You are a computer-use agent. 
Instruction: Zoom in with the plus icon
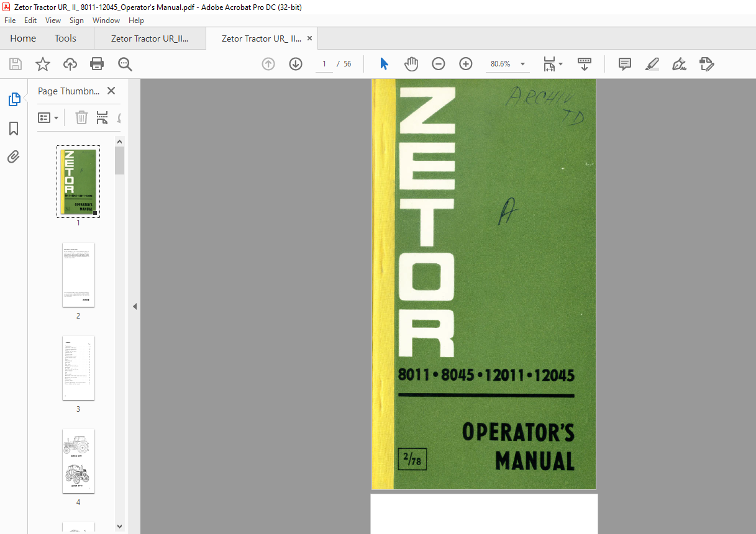(466, 64)
